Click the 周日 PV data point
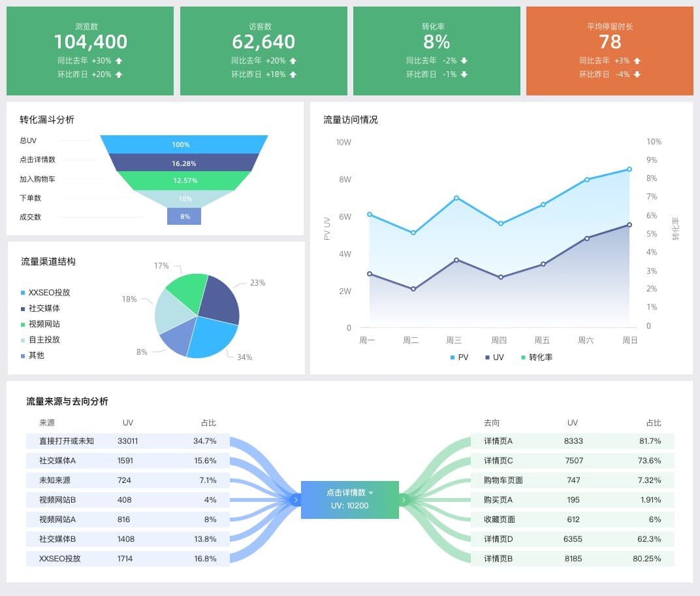Screen dimensions: 700x596 629,169
